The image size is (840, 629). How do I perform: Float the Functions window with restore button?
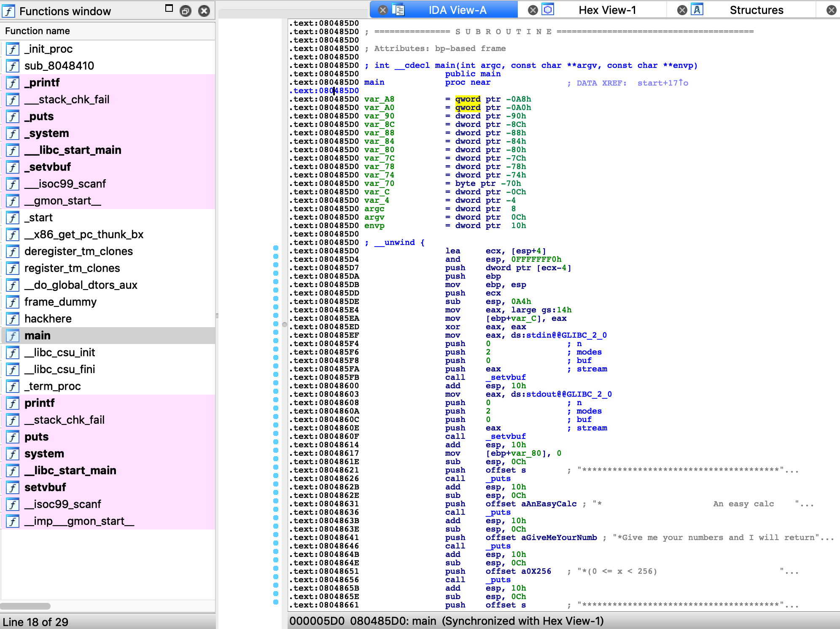pos(185,11)
